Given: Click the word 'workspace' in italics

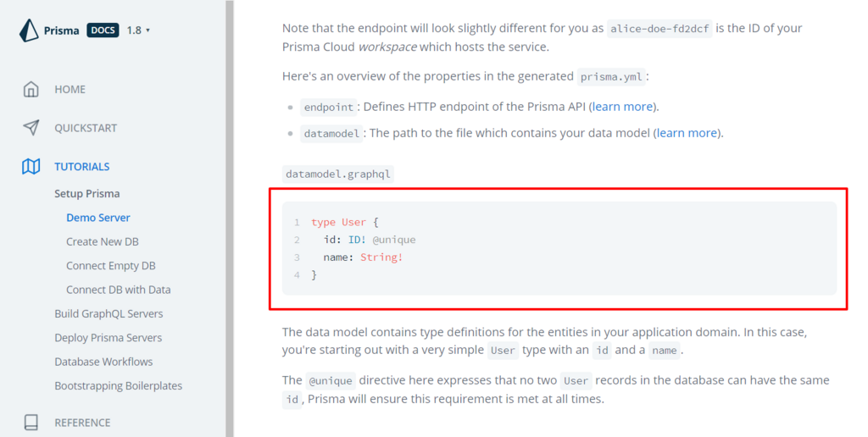Looking at the screenshot, I should click(387, 47).
